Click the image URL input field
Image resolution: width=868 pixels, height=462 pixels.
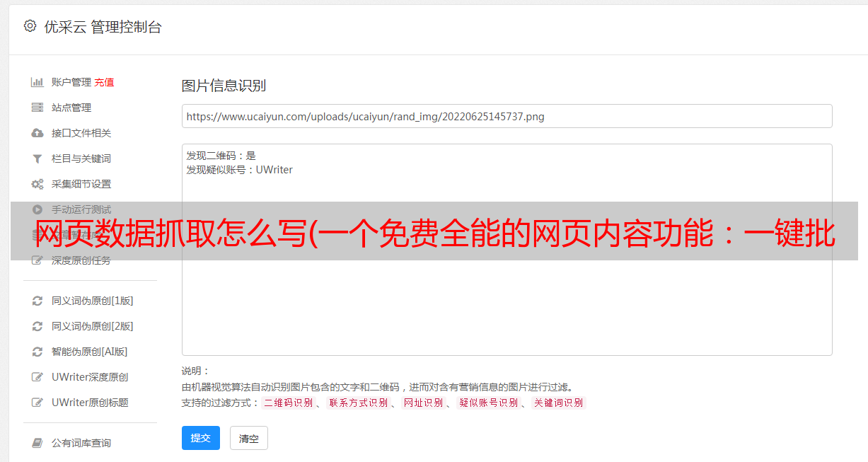(507, 116)
